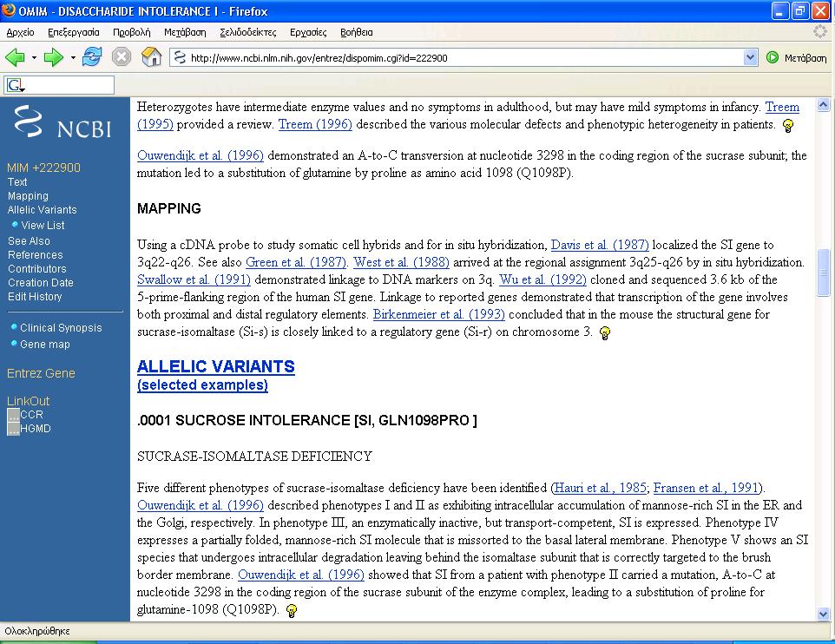This screenshot has height=644, width=835.
Task: Click the Firefox throbber activity icon
Action: (x=820, y=32)
